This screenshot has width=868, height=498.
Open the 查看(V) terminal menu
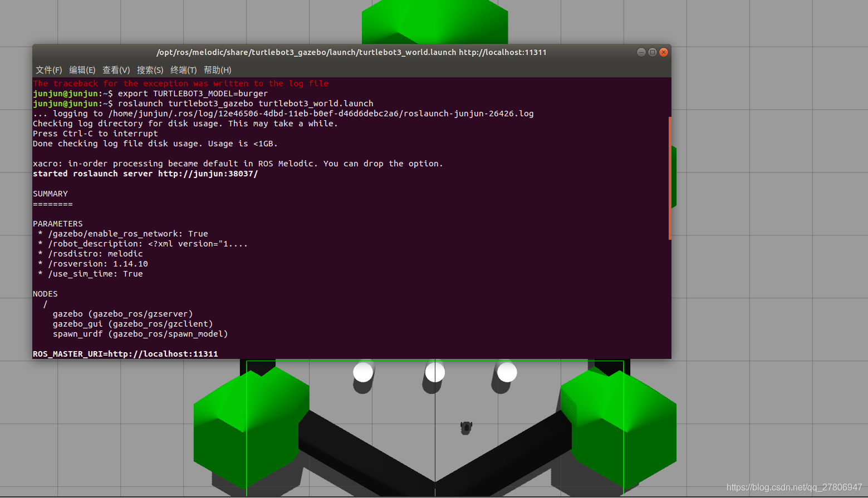coord(116,70)
